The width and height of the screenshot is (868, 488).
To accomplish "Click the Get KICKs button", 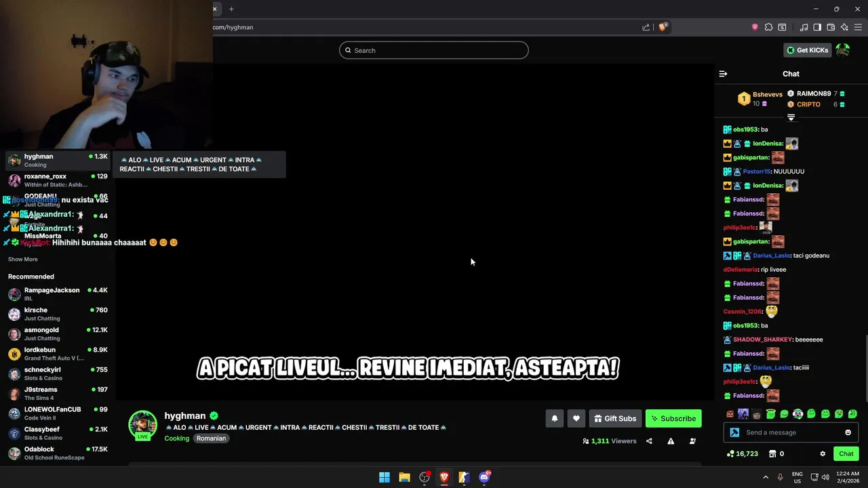I will pyautogui.click(x=807, y=50).
